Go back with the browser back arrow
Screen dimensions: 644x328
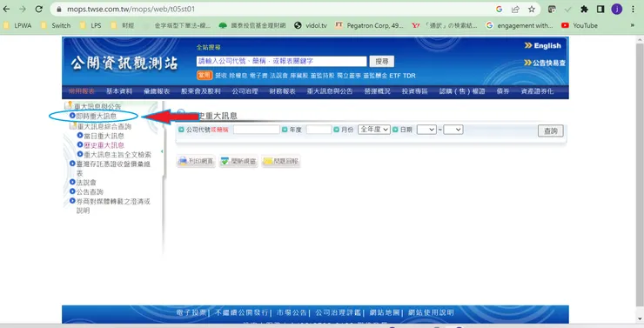[7, 9]
